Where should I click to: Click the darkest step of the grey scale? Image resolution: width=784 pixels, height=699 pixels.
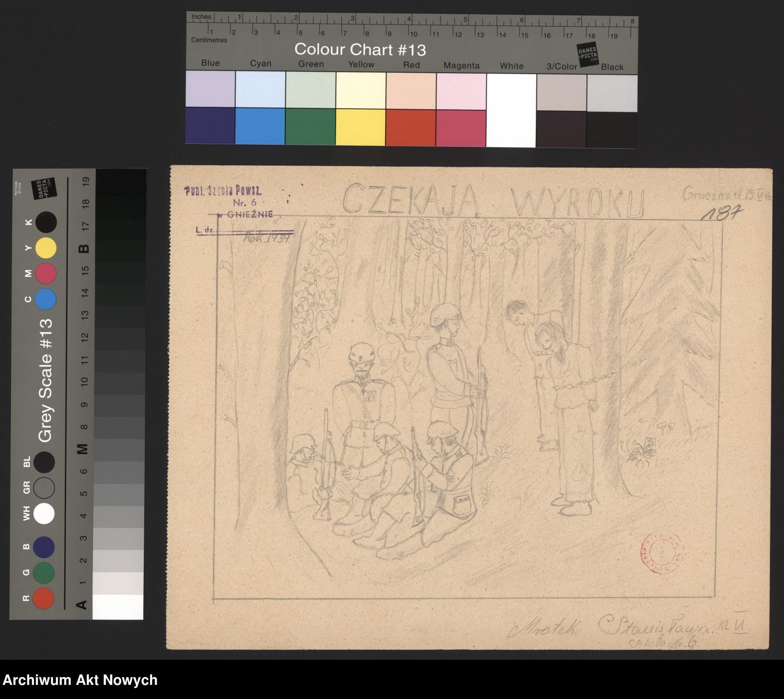pos(121,181)
